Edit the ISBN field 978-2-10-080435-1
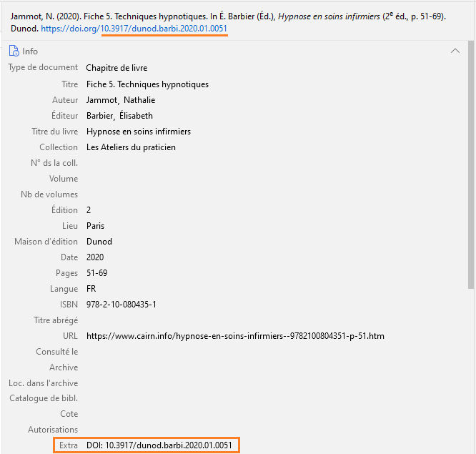 pos(121,305)
